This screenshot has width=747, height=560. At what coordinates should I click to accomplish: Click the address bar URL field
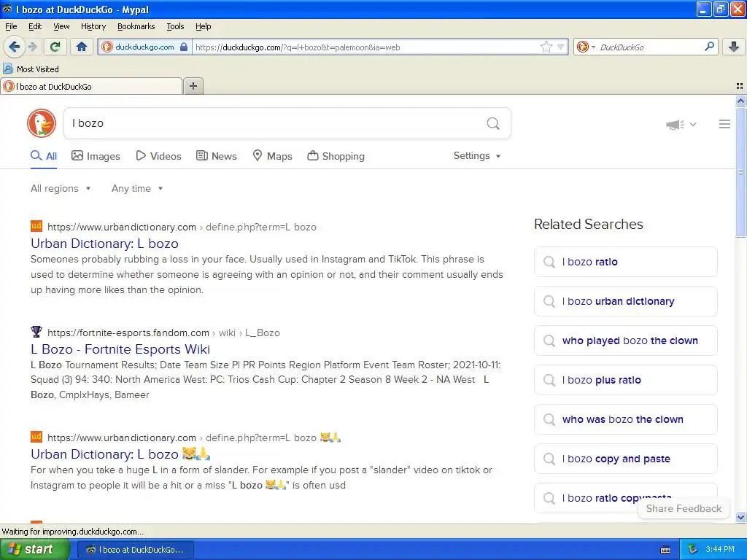(367, 47)
